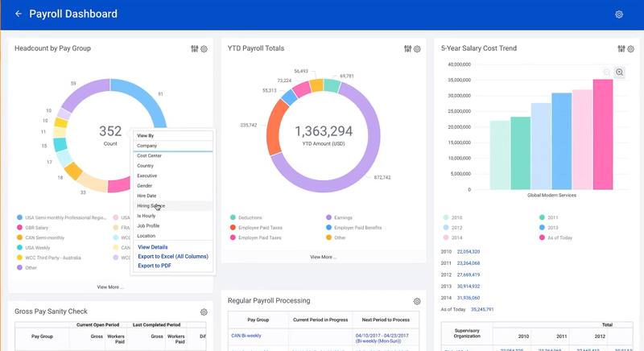Open gear settings for Headcount by Pay Group
Image resolution: width=644 pixels, height=351 pixels.
pyautogui.click(x=204, y=49)
